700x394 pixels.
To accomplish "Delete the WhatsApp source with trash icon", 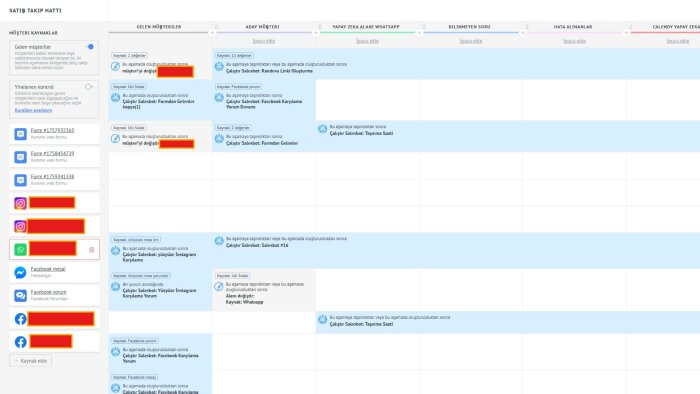I will [92, 250].
